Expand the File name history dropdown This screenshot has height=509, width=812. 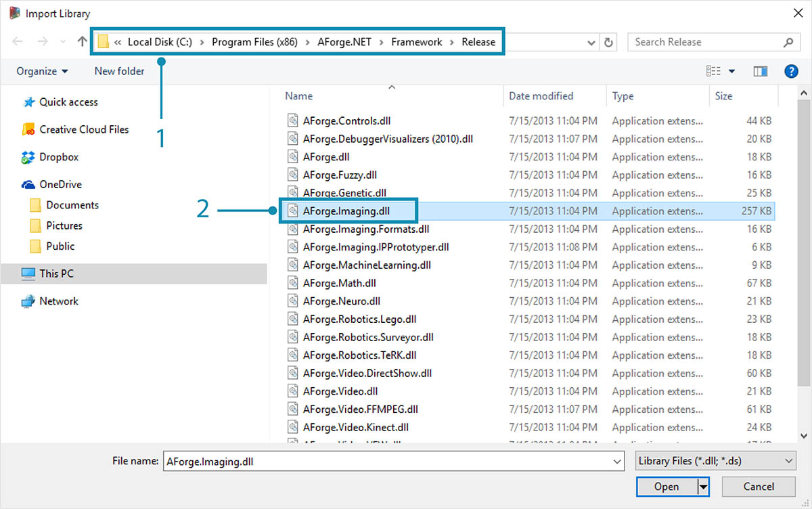coord(617,462)
